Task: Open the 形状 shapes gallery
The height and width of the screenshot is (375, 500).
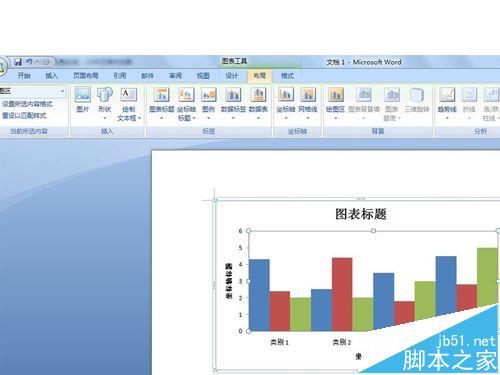Action: click(x=105, y=103)
